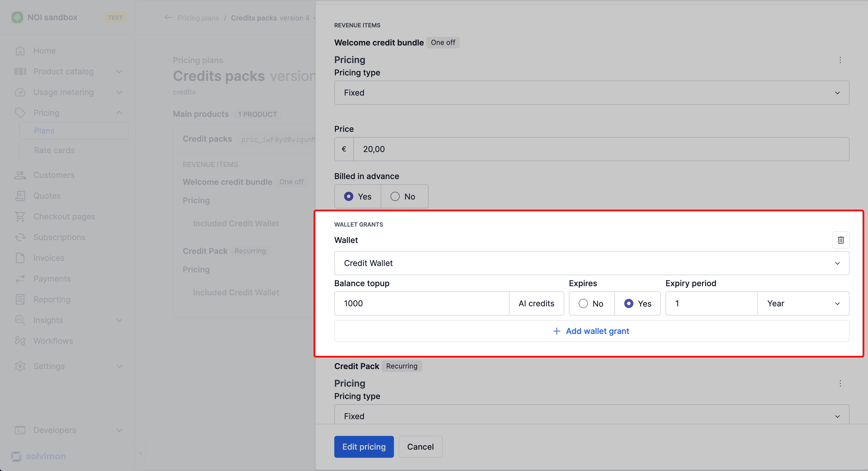Open Credit Pack pricing options menu

coord(840,383)
